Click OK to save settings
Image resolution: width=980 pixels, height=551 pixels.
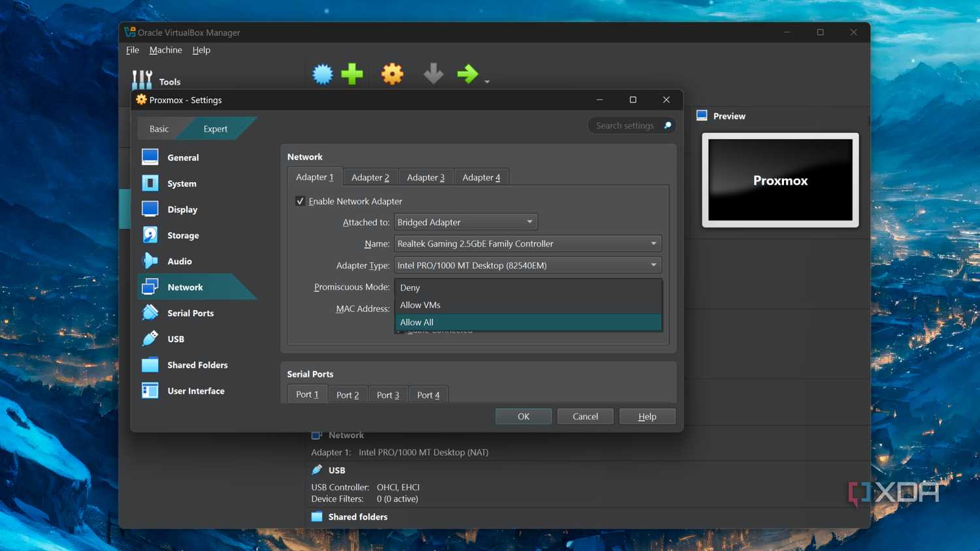(x=523, y=417)
